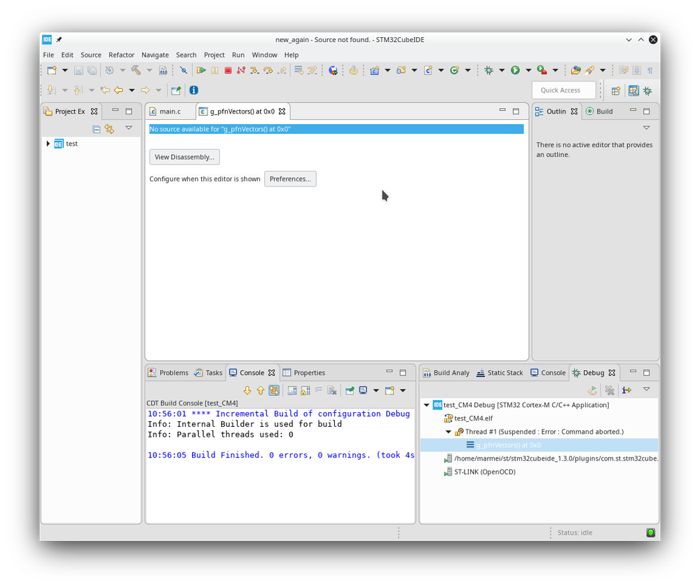Viewport: 700px width, 588px height.
Task: Click the New C++ class icon
Action: click(455, 70)
